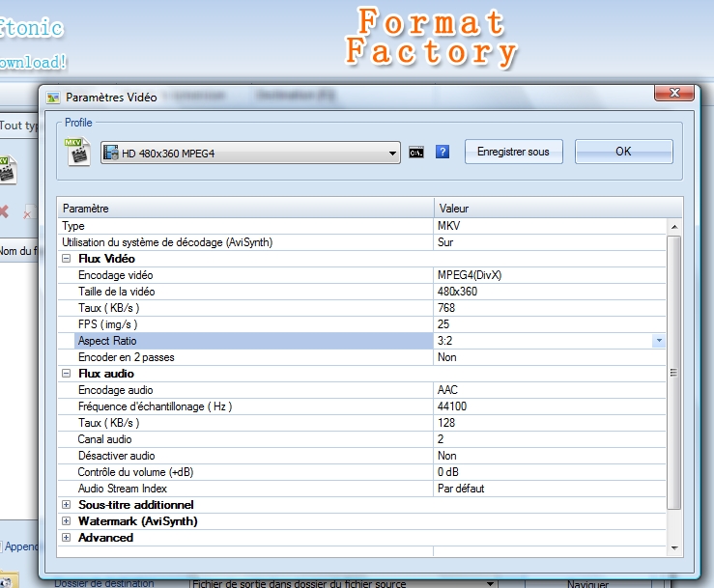Viewport: 714px width, 588px height.
Task: Collapse the Flux Vidéo section
Action: [x=67, y=259]
